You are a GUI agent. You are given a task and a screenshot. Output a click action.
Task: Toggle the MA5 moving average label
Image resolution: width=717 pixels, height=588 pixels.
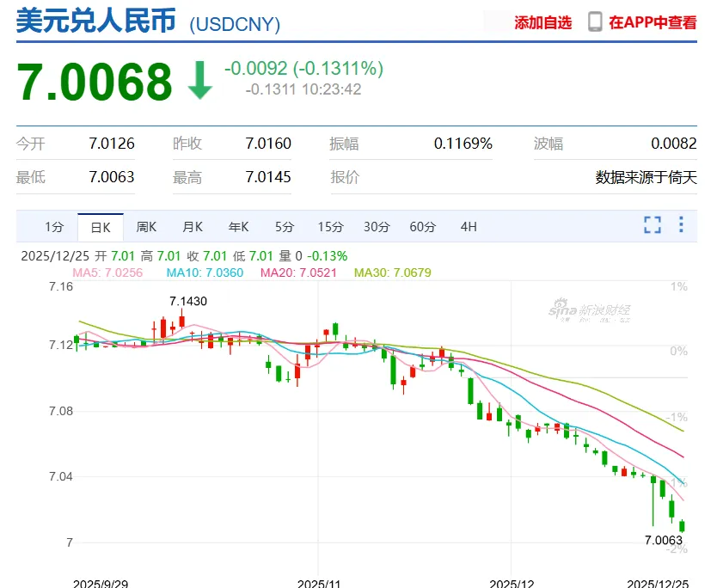click(x=107, y=273)
